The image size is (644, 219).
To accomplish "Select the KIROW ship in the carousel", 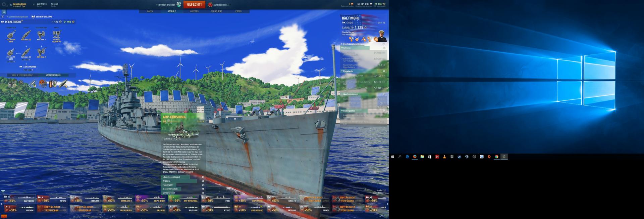I will coord(51,199).
